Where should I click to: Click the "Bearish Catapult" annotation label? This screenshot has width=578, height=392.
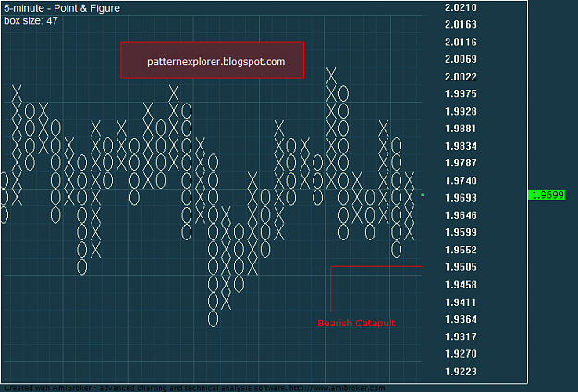pyautogui.click(x=356, y=323)
